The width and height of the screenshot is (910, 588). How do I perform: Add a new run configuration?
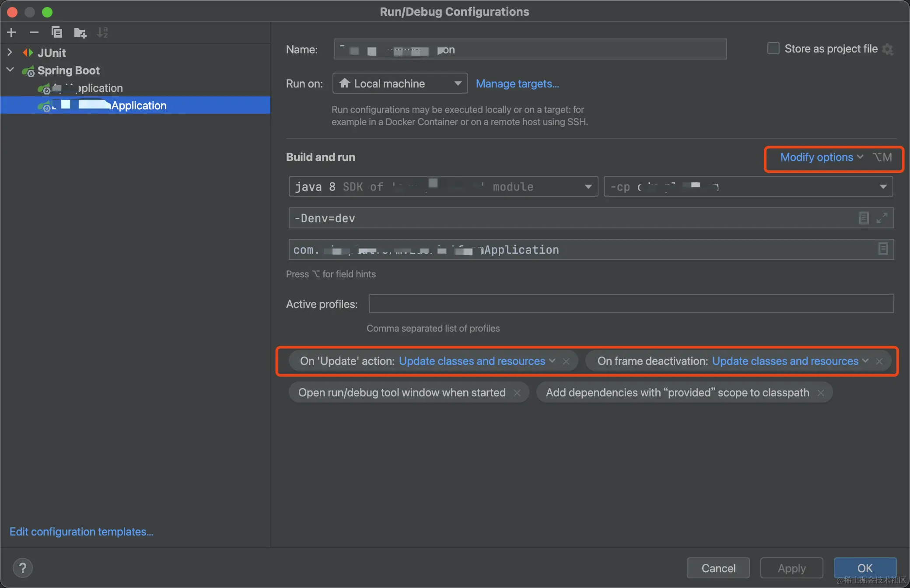(x=11, y=32)
